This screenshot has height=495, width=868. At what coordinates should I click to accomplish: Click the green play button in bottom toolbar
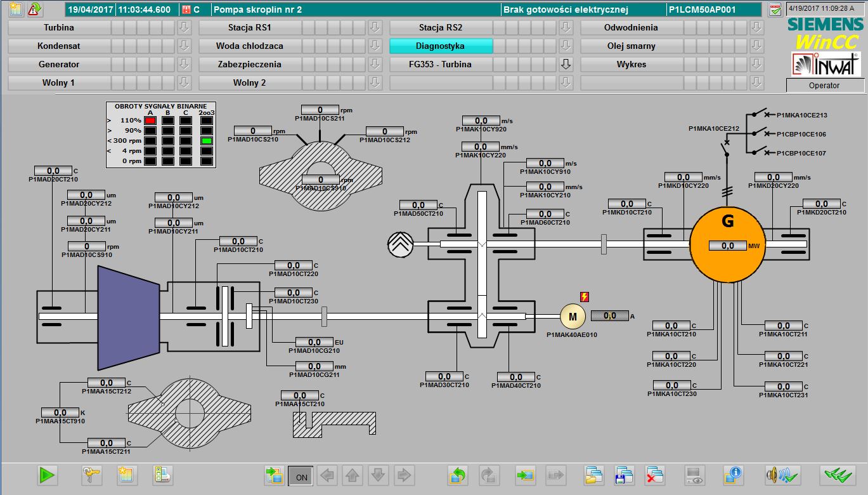pyautogui.click(x=47, y=475)
